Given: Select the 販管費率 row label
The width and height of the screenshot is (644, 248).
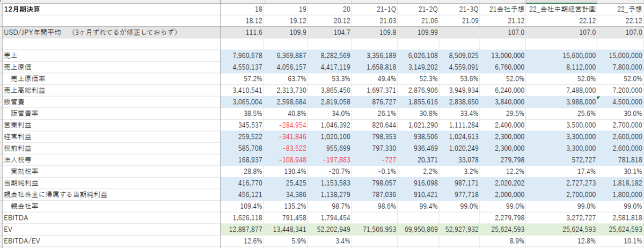Looking at the screenshot, I should pyautogui.click(x=25, y=113).
